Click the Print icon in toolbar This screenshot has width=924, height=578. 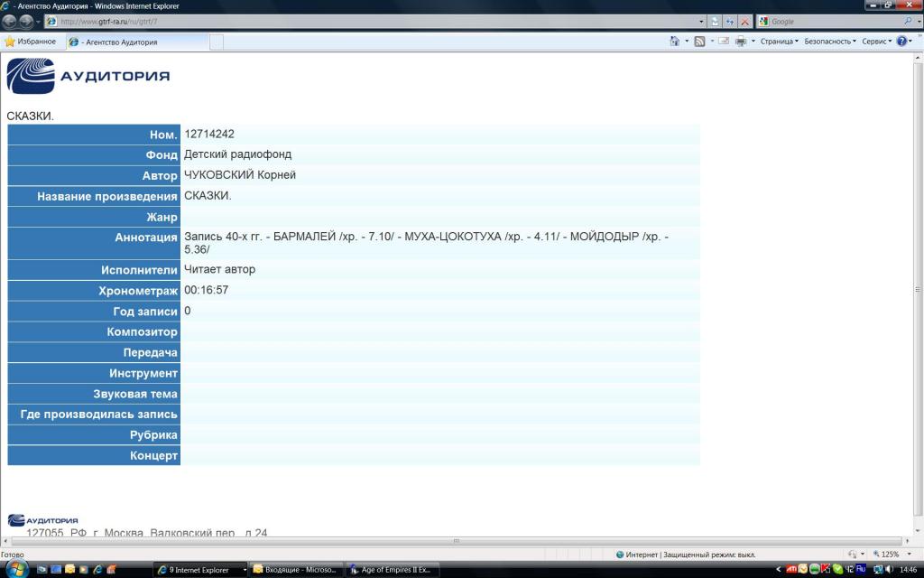(x=740, y=42)
